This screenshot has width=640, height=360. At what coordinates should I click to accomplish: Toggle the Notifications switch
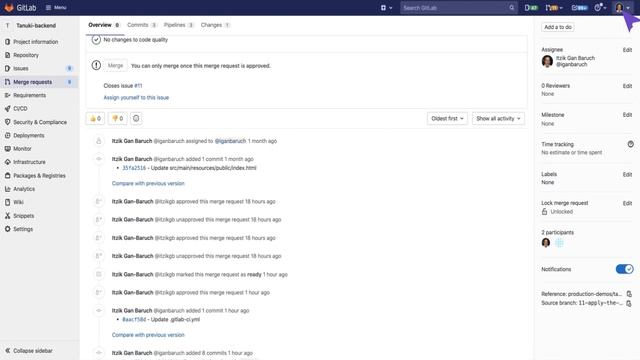coord(624,269)
